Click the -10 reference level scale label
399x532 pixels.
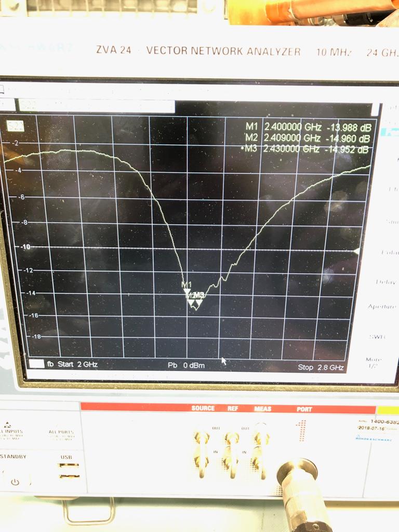pos(25,247)
